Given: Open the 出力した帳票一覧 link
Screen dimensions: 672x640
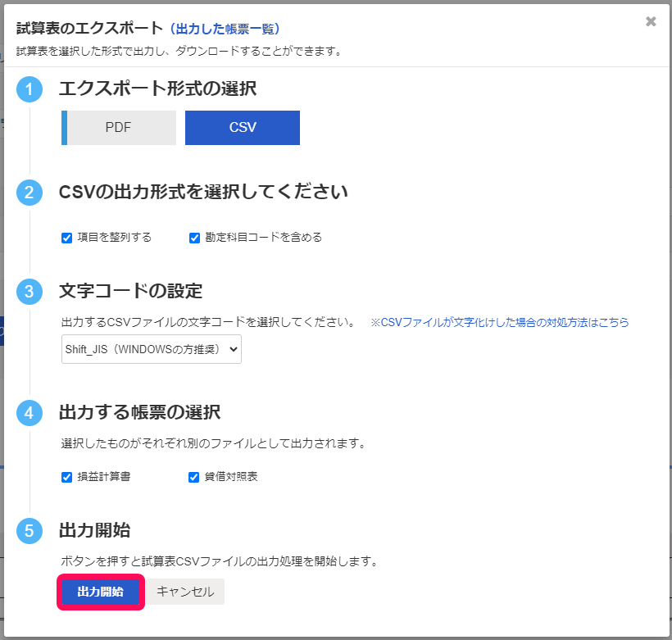Looking at the screenshot, I should pos(225,29).
